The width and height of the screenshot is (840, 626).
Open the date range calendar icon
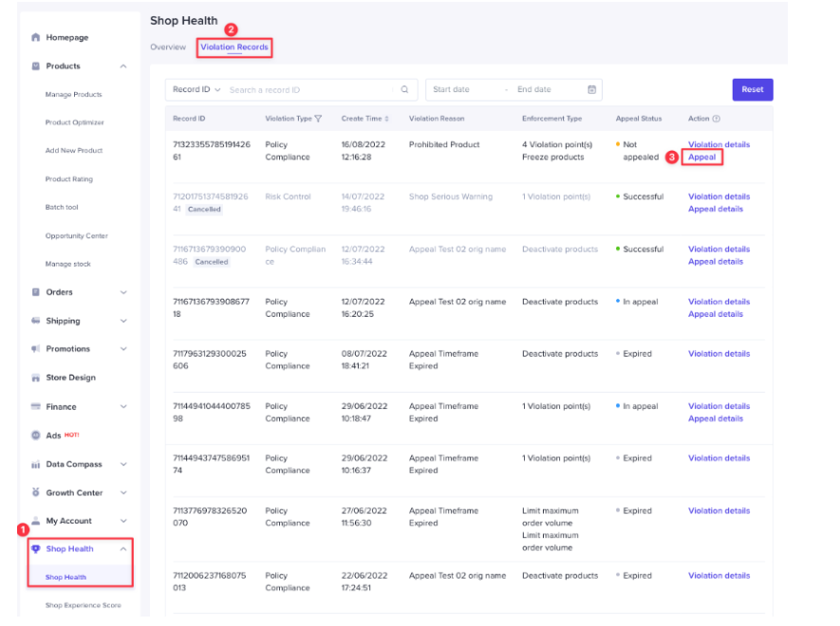pos(591,90)
